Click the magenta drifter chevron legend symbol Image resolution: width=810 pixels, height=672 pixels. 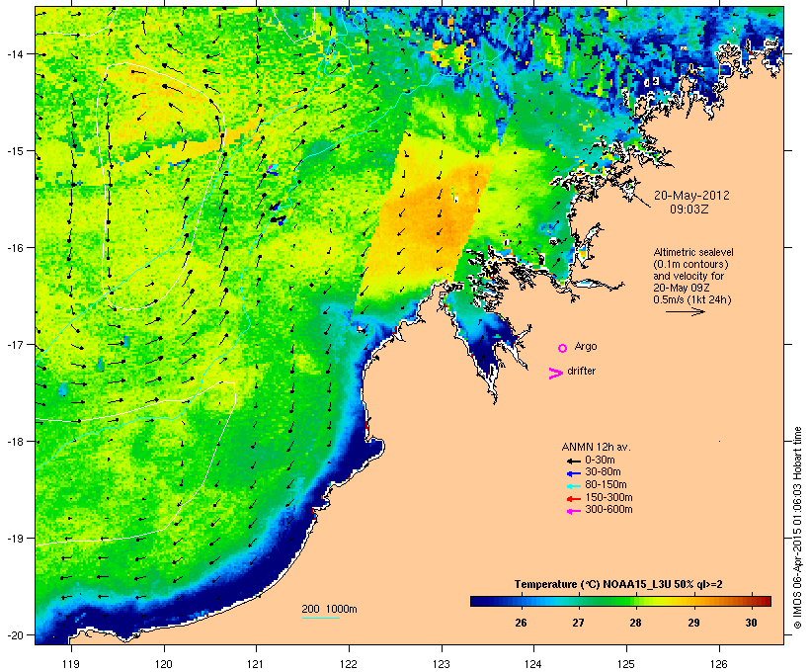555,373
